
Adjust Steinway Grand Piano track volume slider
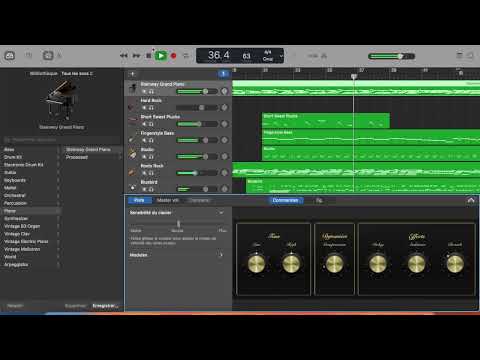pyautogui.click(x=197, y=91)
